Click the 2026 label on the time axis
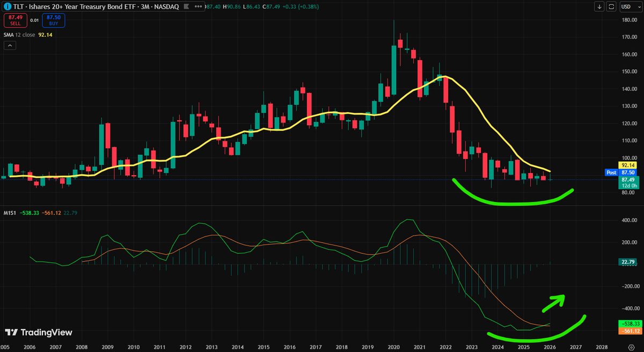 [550, 347]
